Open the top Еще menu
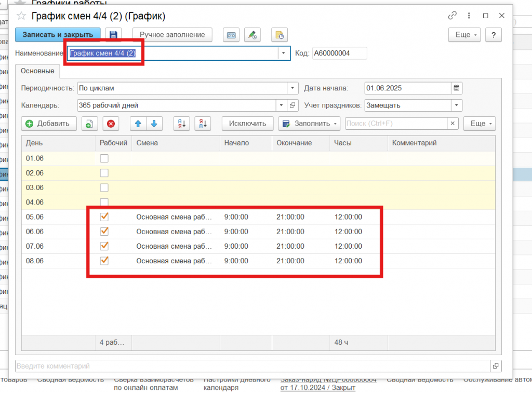The height and width of the screenshot is (393, 532). click(463, 35)
